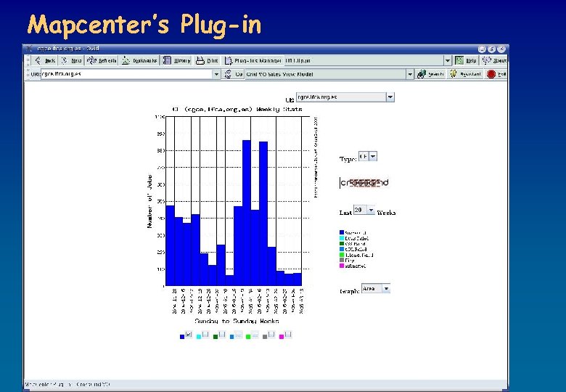Open Help from the toolbar
Viewport: 566px width, 392px height.
[x=466, y=61]
